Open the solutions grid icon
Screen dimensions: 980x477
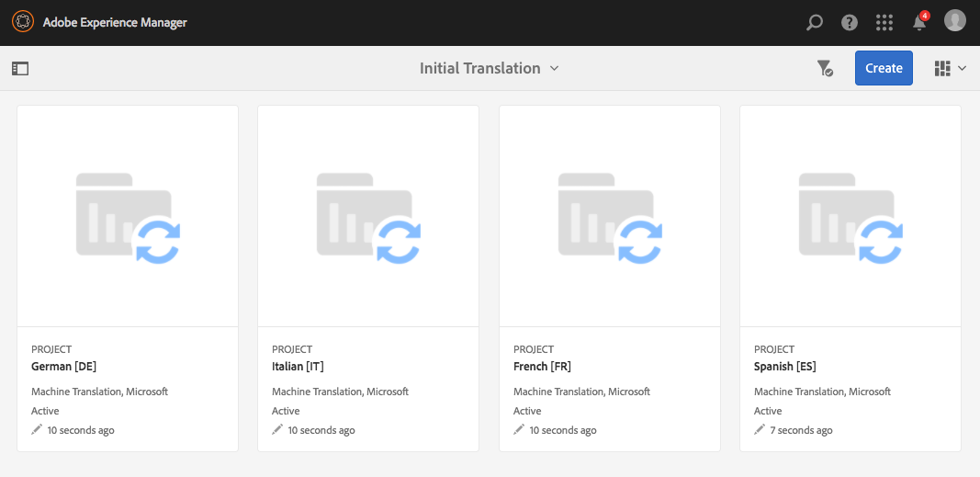click(884, 22)
